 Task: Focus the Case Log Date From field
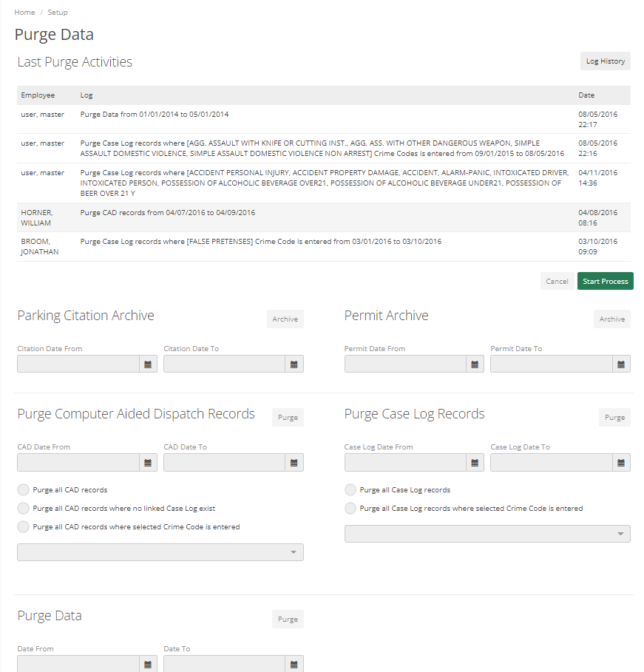click(405, 463)
